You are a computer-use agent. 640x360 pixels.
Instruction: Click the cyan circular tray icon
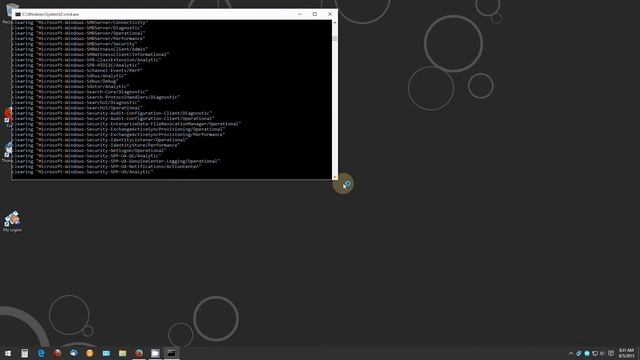pyautogui.click(x=587, y=353)
